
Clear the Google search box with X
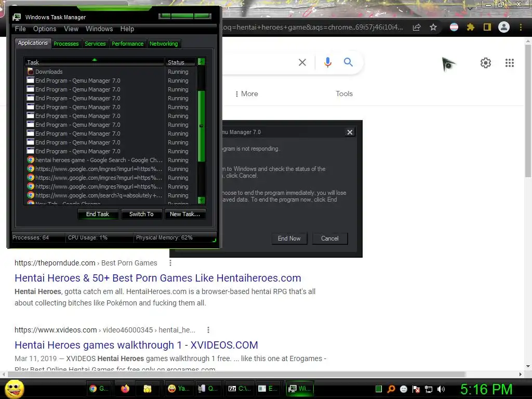point(302,62)
